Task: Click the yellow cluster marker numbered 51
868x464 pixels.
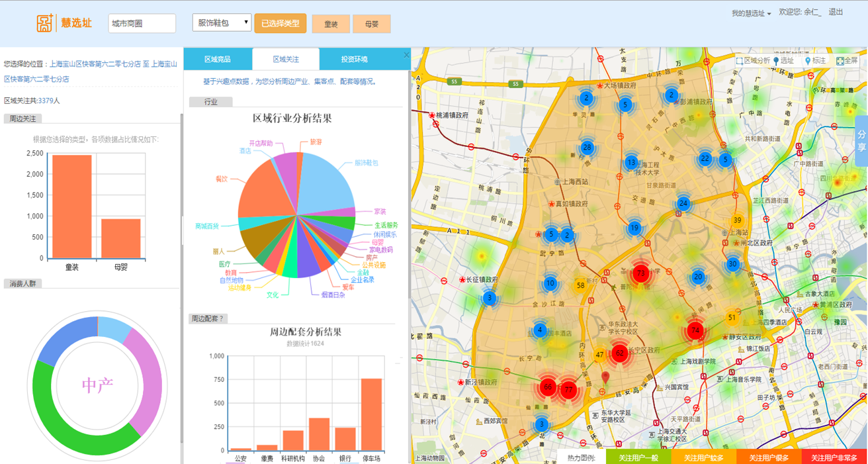Action: (732, 317)
